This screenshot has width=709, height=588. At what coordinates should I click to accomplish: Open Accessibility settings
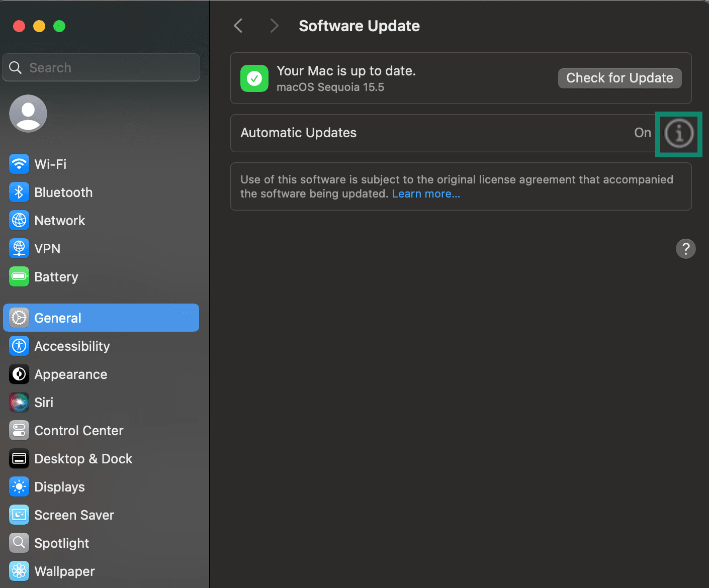pos(72,346)
